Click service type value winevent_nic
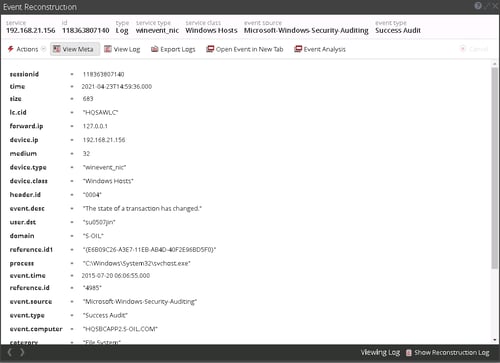500x363 pixels. point(157,30)
